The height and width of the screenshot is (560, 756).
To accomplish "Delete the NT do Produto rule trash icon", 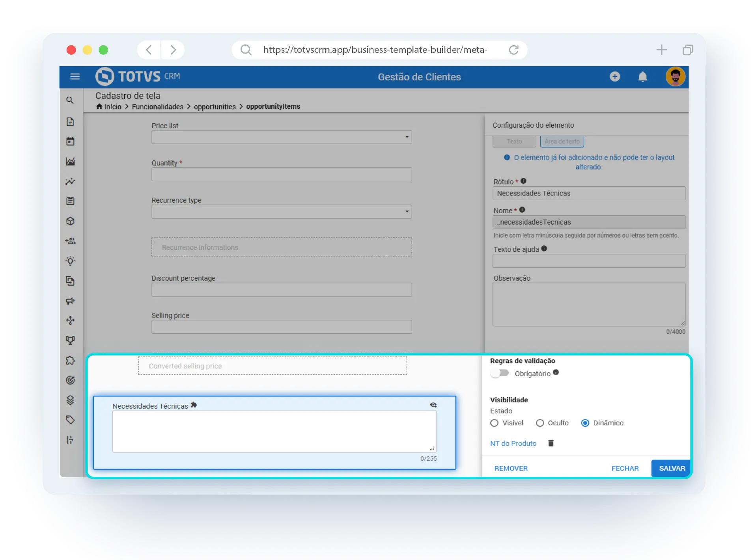I will tap(551, 443).
